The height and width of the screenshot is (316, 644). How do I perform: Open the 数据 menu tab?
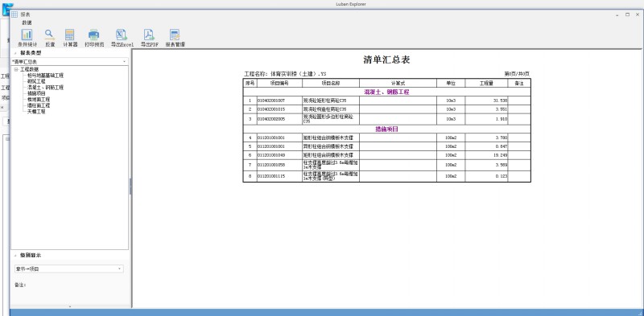point(27,23)
